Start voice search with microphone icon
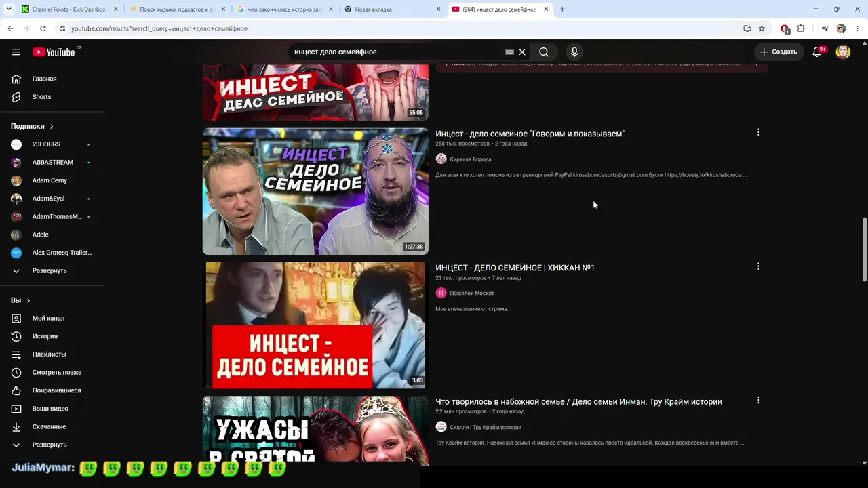Image resolution: width=868 pixels, height=488 pixels. coord(574,52)
